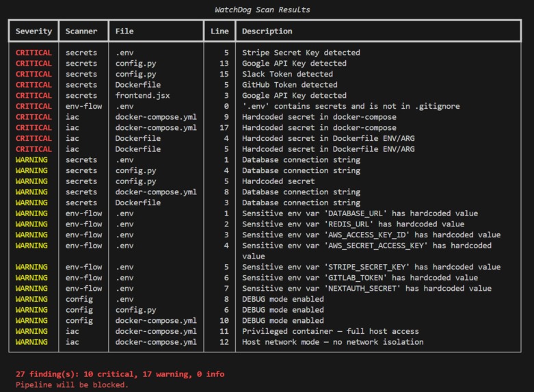The image size is (534, 392).
Task: Click 'Hardcoded secret in docker-compose' on line 9 row
Action: click(x=319, y=117)
